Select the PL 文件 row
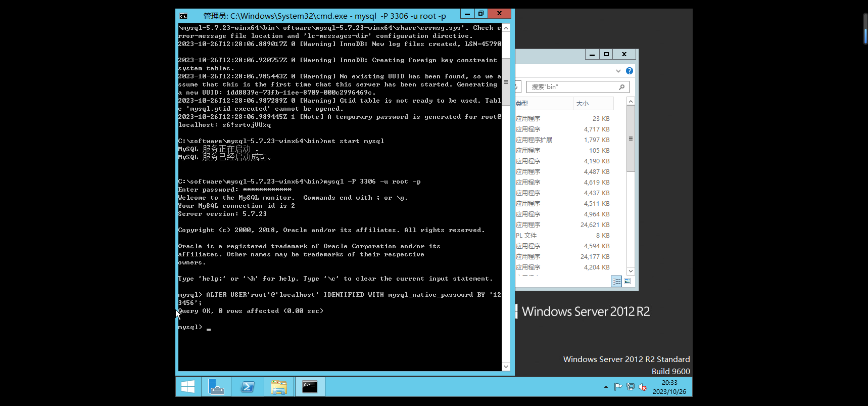The image size is (868, 406). (x=564, y=236)
